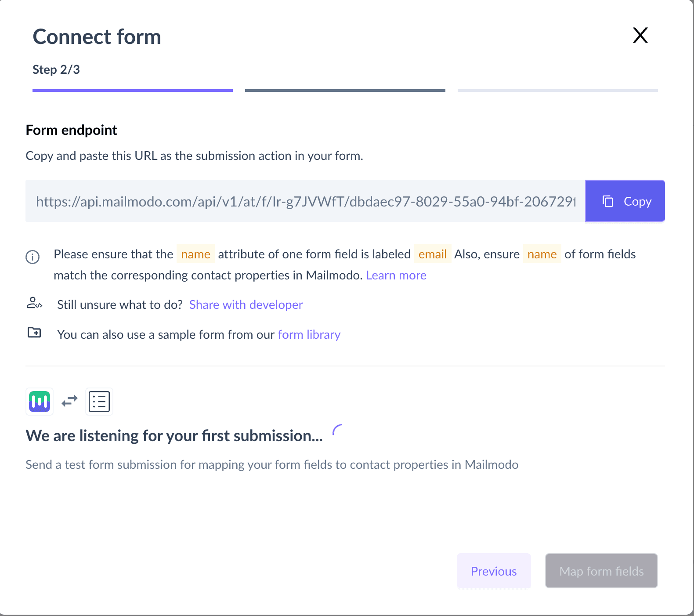Open the Learn more link
694x616 pixels.
pos(396,275)
